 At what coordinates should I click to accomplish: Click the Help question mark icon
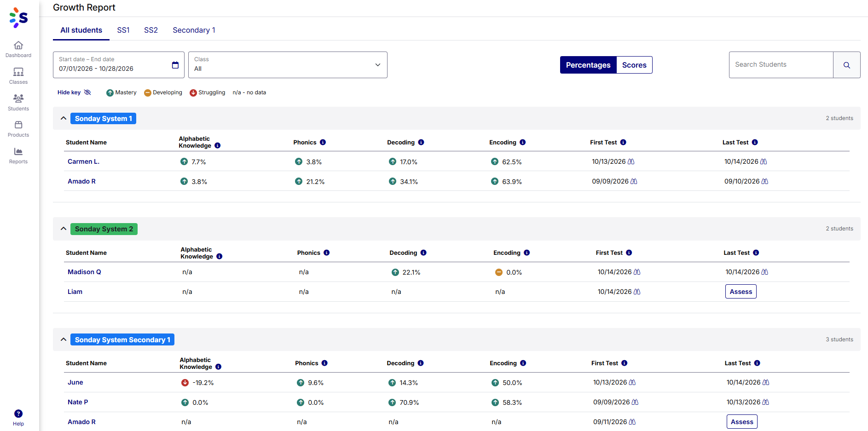click(18, 414)
